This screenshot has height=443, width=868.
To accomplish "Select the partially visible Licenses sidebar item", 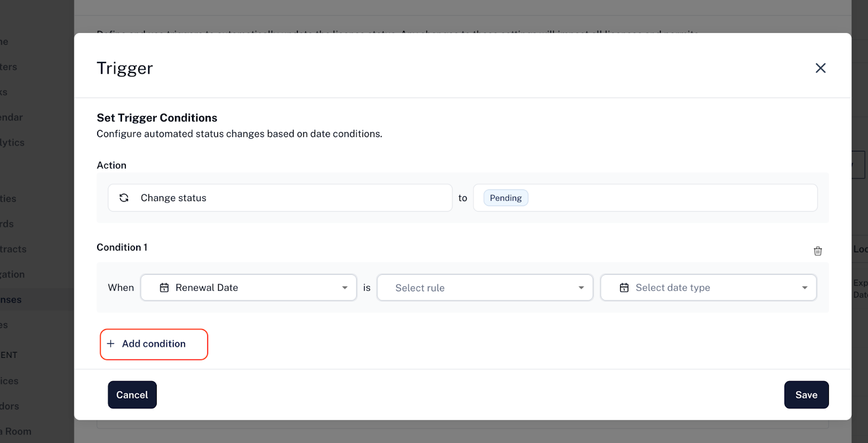I will (x=11, y=300).
